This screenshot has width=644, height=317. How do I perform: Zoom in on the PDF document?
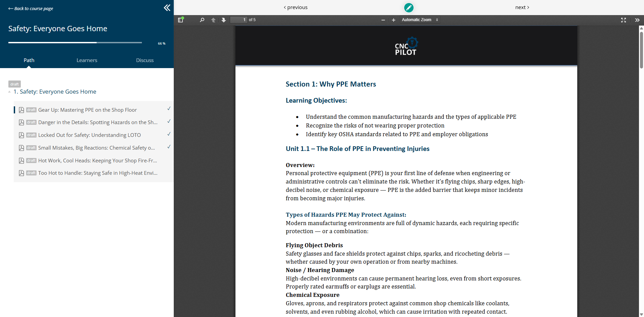click(x=393, y=20)
